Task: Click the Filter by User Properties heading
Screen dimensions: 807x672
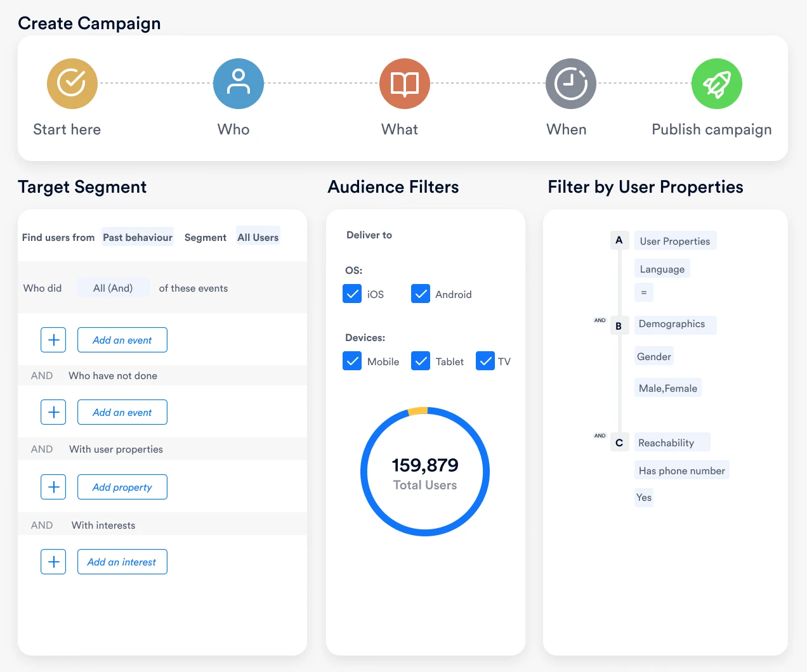Action: 646,187
